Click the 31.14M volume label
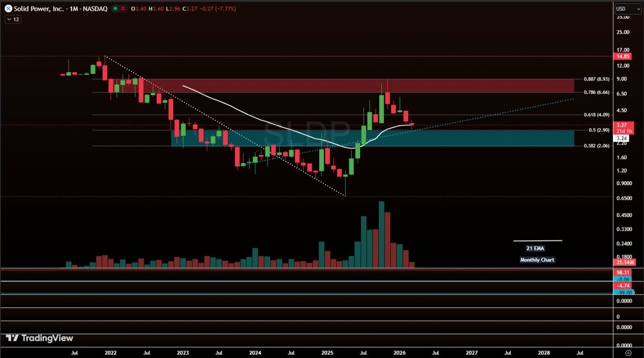 625,262
